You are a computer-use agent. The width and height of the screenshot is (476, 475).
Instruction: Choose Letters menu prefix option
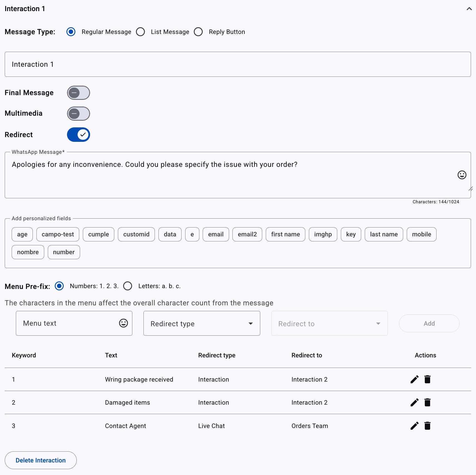pyautogui.click(x=128, y=286)
